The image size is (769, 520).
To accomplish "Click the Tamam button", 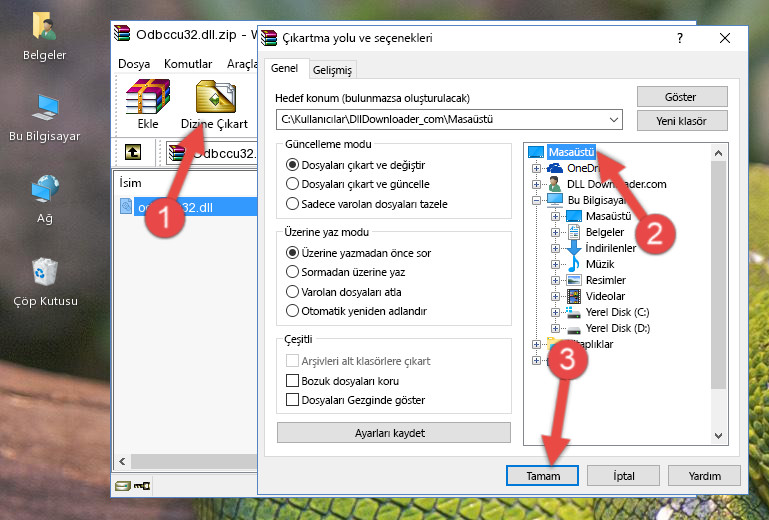I will click(542, 476).
